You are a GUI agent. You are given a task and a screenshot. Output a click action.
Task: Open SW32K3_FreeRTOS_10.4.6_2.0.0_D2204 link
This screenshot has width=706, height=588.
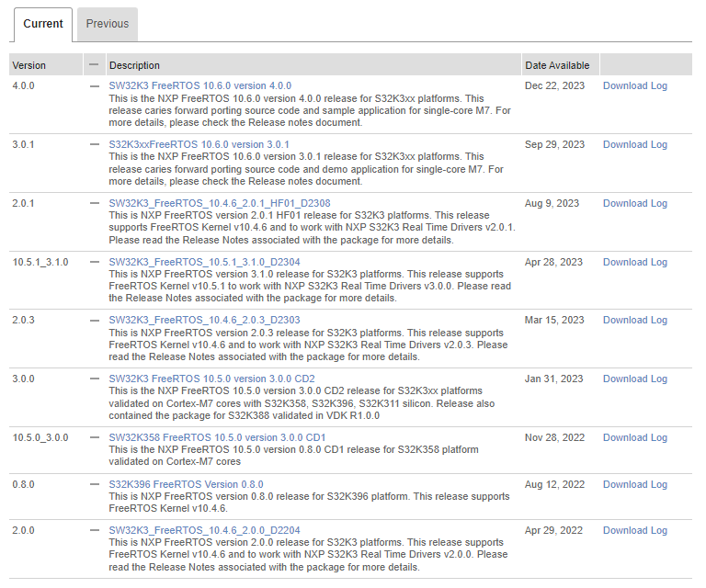[204, 530]
